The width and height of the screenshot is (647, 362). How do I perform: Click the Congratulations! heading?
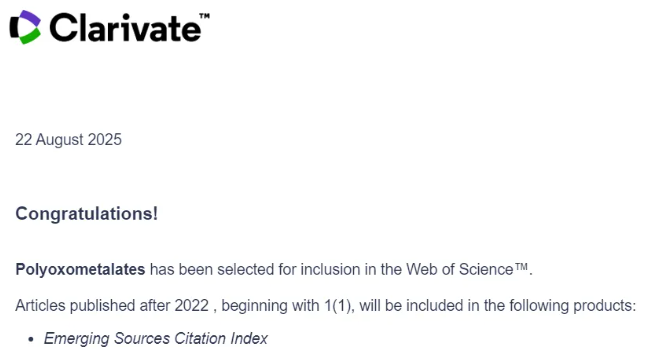point(87,214)
